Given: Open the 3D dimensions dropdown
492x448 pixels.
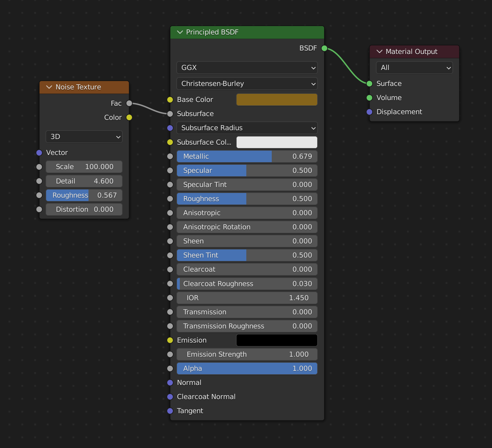Looking at the screenshot, I should 84,137.
